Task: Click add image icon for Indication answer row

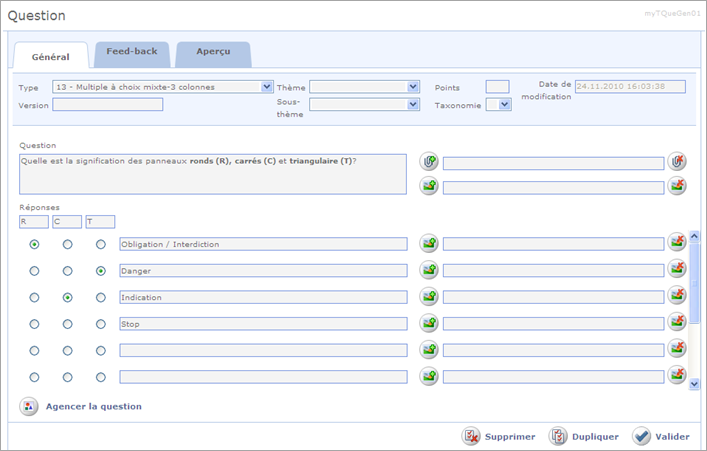Action: tap(429, 297)
